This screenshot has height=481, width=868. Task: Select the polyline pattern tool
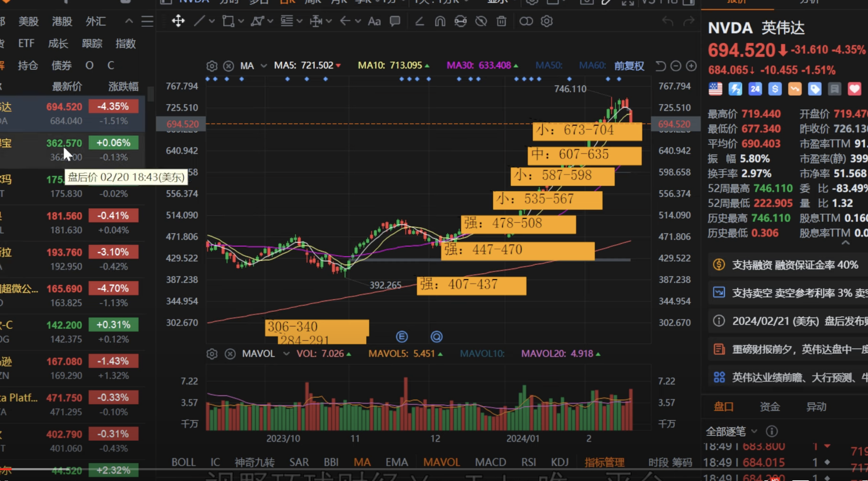pos(257,21)
